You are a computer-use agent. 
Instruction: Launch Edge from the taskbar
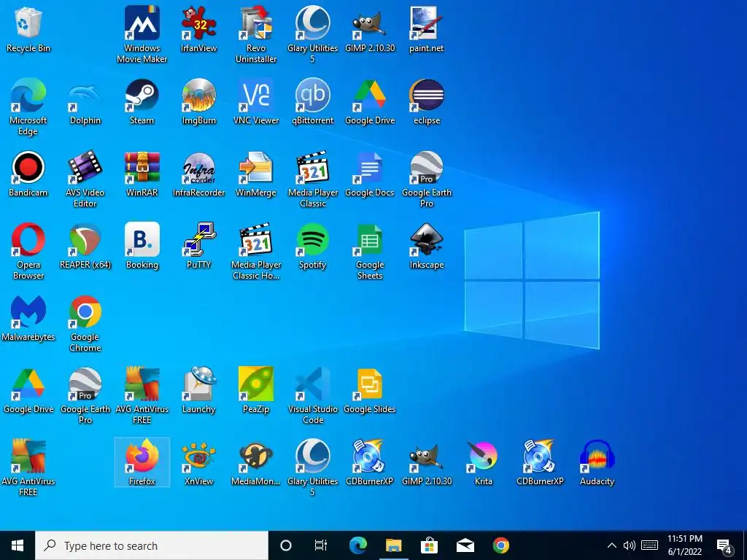357,545
